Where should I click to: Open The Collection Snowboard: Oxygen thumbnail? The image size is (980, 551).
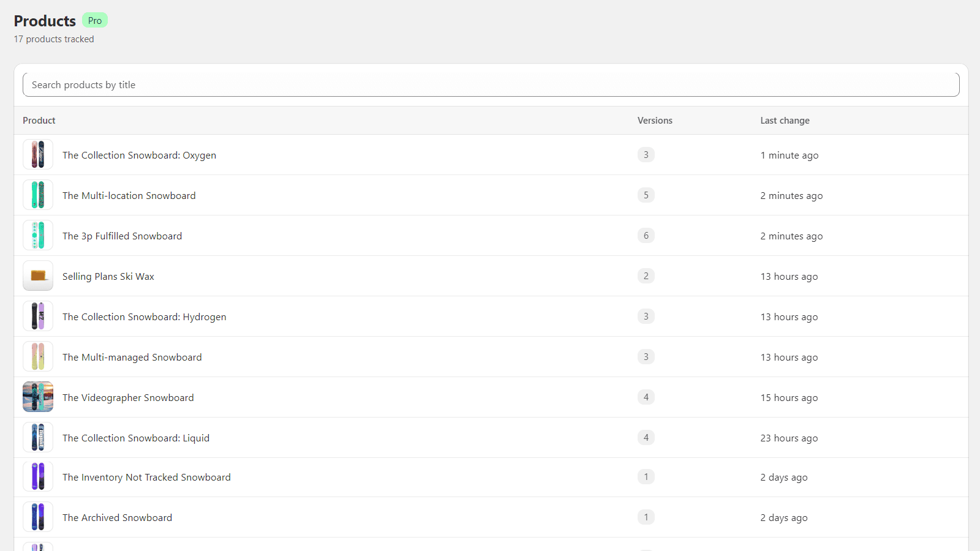(38, 154)
